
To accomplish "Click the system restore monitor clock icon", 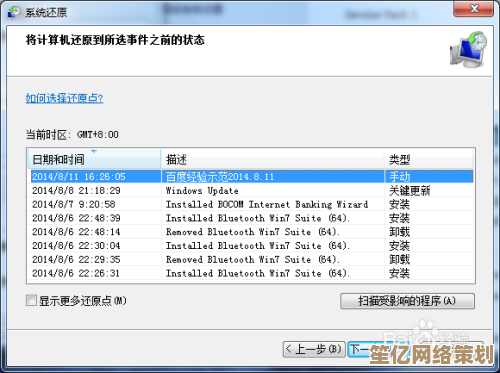I will coord(469,49).
